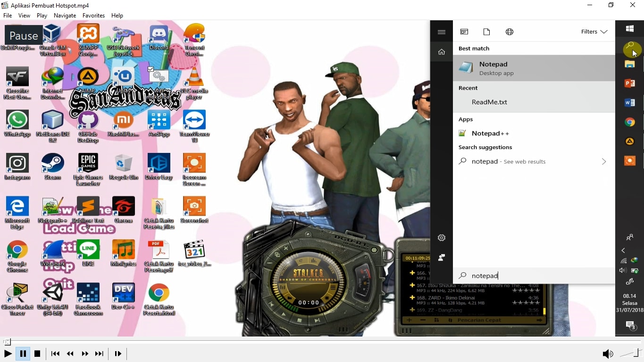
Task: Open the Play menu
Action: [x=42, y=16]
